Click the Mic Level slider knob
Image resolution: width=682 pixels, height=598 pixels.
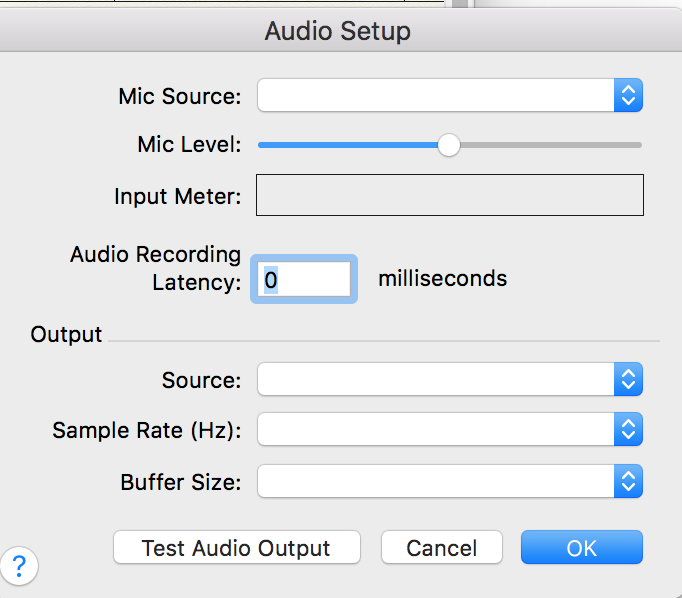(x=449, y=145)
